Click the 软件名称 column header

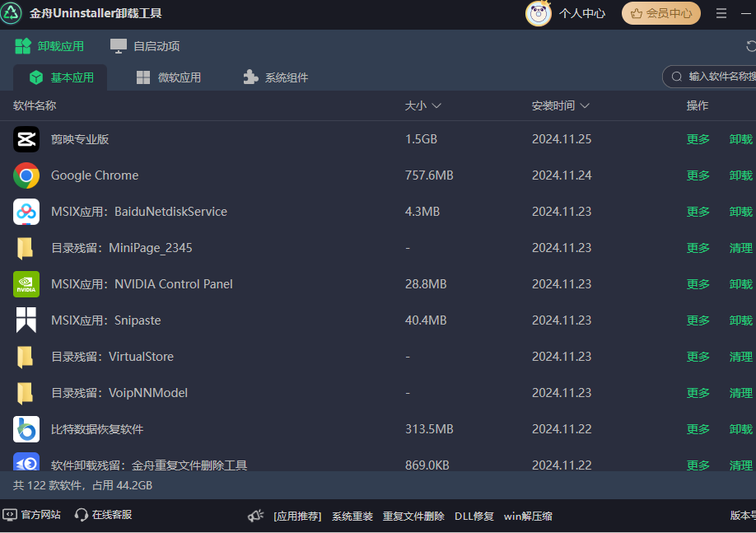(35, 105)
